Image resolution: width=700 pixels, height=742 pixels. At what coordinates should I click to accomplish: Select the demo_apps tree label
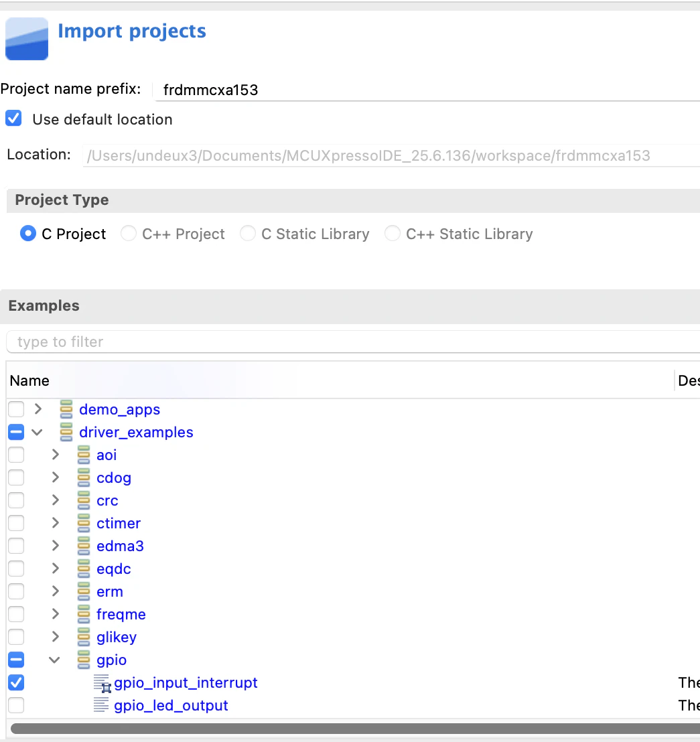pyautogui.click(x=120, y=410)
